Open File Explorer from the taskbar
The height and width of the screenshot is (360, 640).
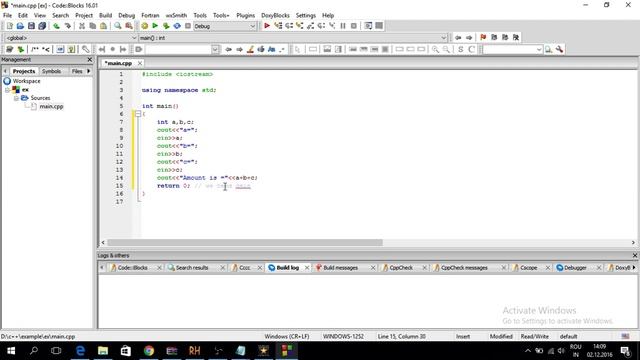click(x=103, y=351)
